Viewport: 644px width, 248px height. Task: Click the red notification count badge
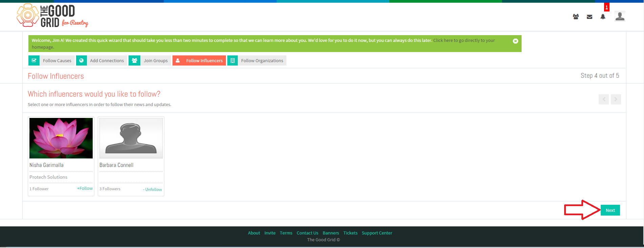(x=607, y=7)
